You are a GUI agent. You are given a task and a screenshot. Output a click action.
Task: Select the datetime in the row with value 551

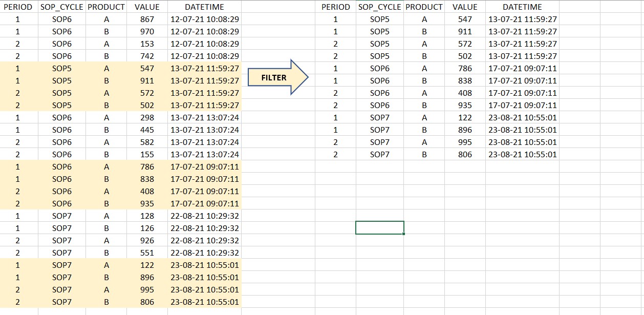click(204, 253)
